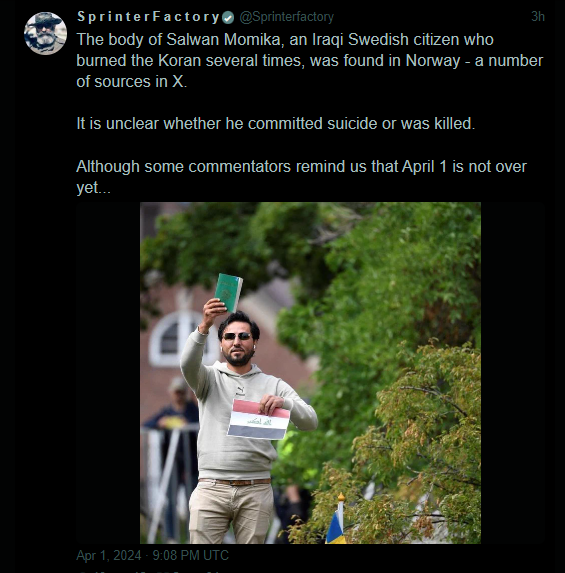Open the SprinterFactory display name link
Image resolution: width=565 pixels, height=573 pixels.
point(148,17)
